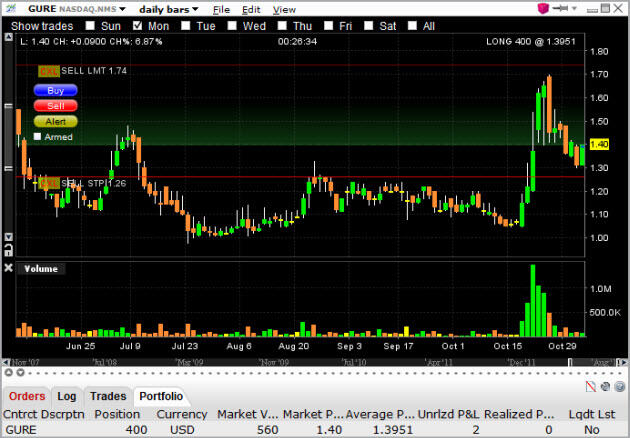Uncheck the Mon show-trades checkbox
Viewport: 630px width, 438px height.
point(137,24)
